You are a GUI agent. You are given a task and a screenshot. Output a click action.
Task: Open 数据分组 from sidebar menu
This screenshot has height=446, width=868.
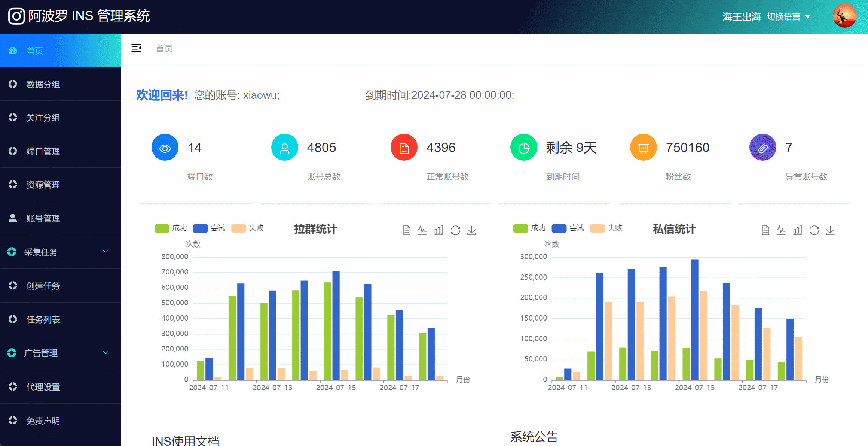coord(43,84)
